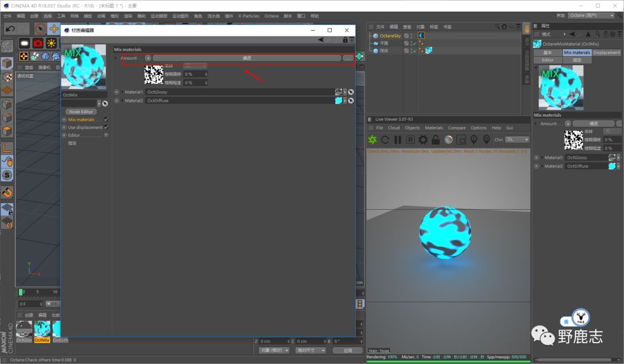The height and width of the screenshot is (364, 624).
Task: Click the Node Editor button
Action: (x=81, y=112)
